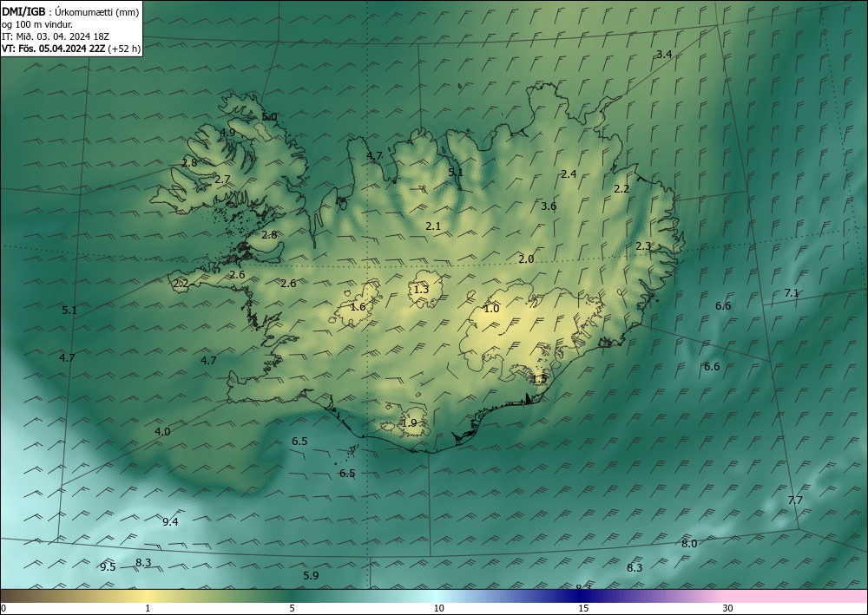Pick the 1.5 value label
The image size is (868, 615).
[539, 379]
